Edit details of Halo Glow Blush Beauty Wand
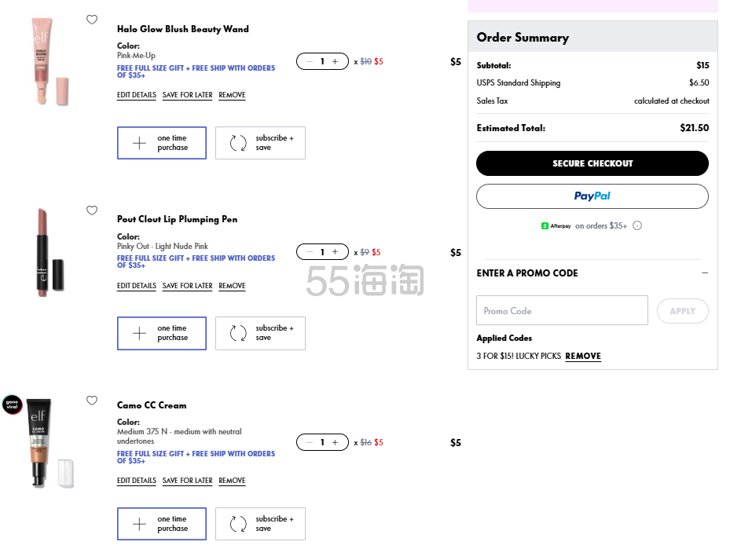This screenshot has width=730, height=560. [x=137, y=95]
